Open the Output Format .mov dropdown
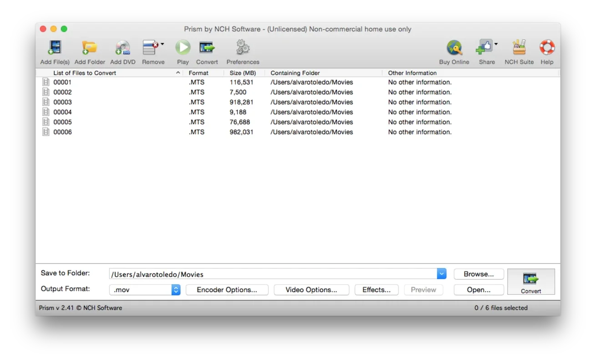The height and width of the screenshot is (364, 596). (145, 290)
